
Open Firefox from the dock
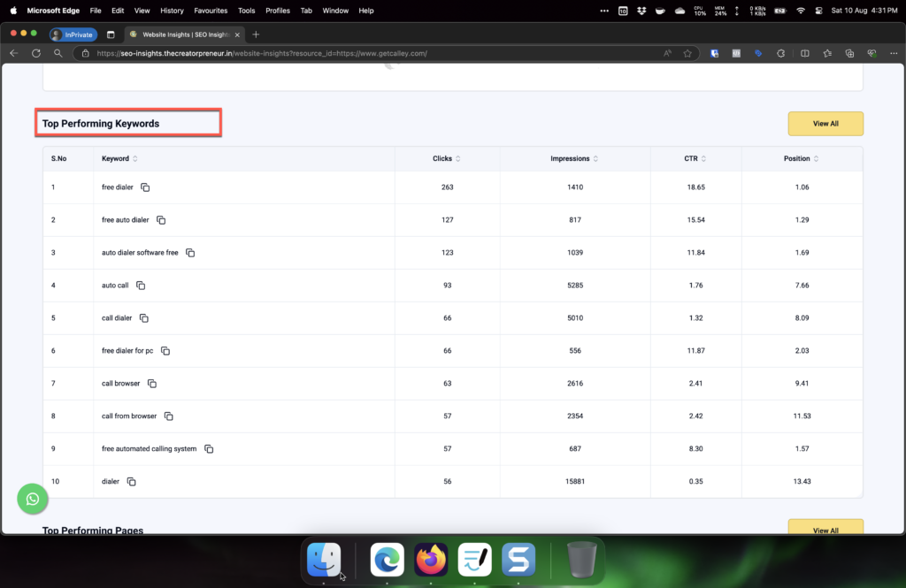[431, 559]
